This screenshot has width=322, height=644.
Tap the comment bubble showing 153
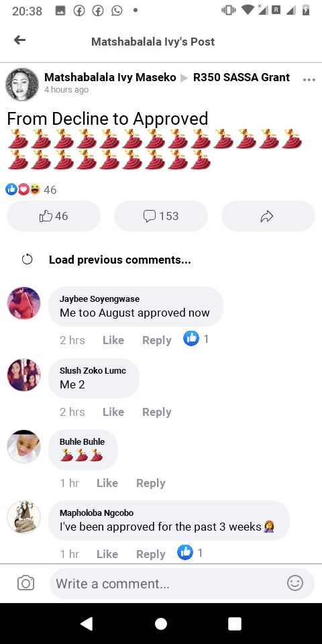point(160,216)
